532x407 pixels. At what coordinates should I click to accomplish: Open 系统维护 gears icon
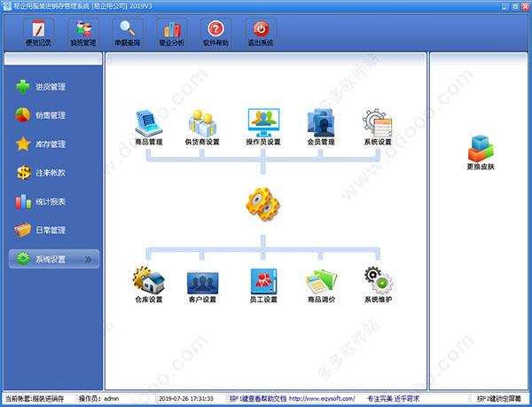pos(379,285)
